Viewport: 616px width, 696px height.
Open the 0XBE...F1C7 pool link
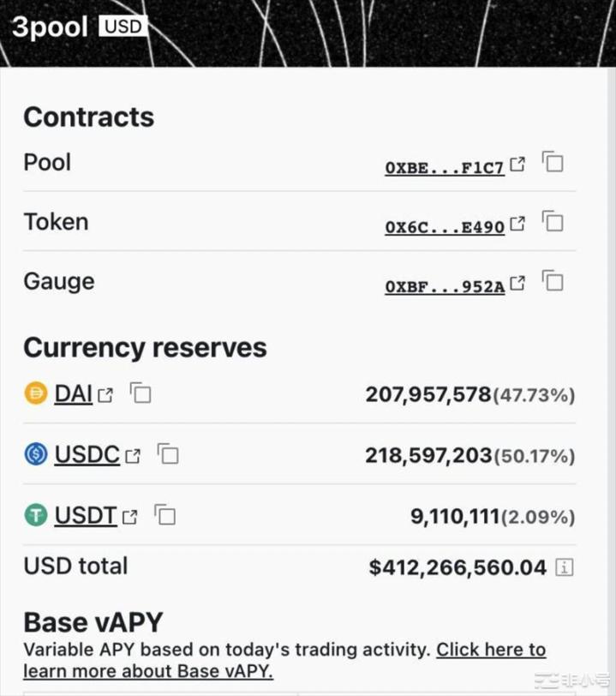tap(446, 166)
